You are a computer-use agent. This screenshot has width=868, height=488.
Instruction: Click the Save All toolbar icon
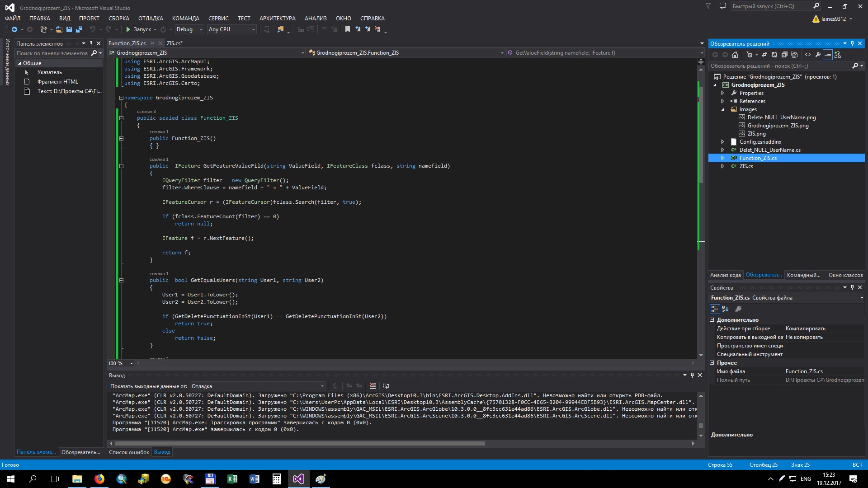pos(79,29)
